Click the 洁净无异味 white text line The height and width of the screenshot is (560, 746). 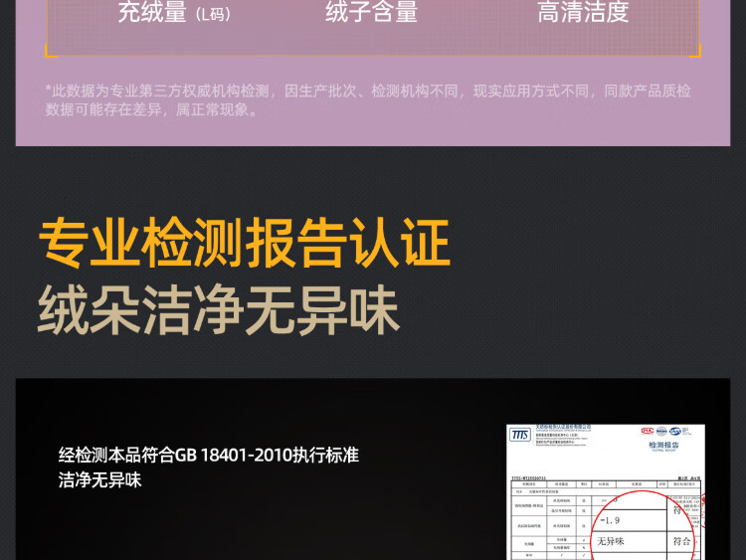tap(100, 480)
